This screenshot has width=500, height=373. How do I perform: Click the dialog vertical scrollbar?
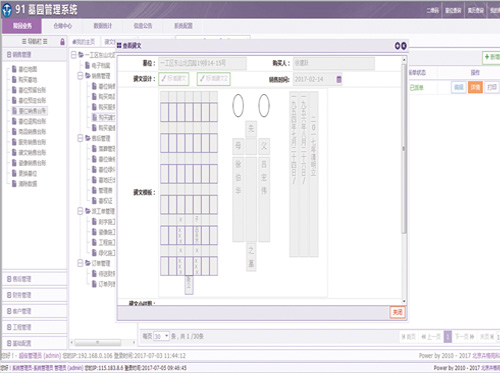pyautogui.click(x=404, y=148)
